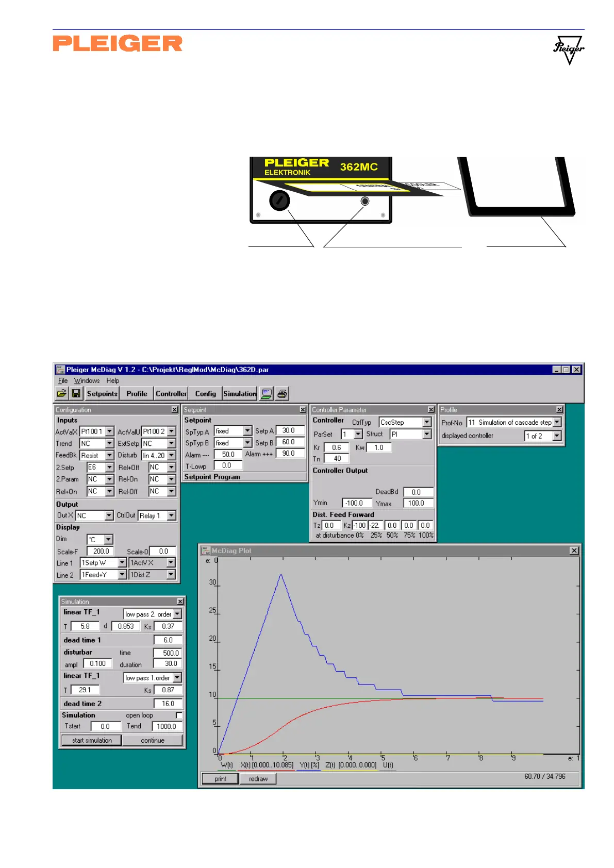Viewport: 614px width, 868px height.
Task: Click the T-Lowp field showing 0.0
Action: tap(228, 465)
